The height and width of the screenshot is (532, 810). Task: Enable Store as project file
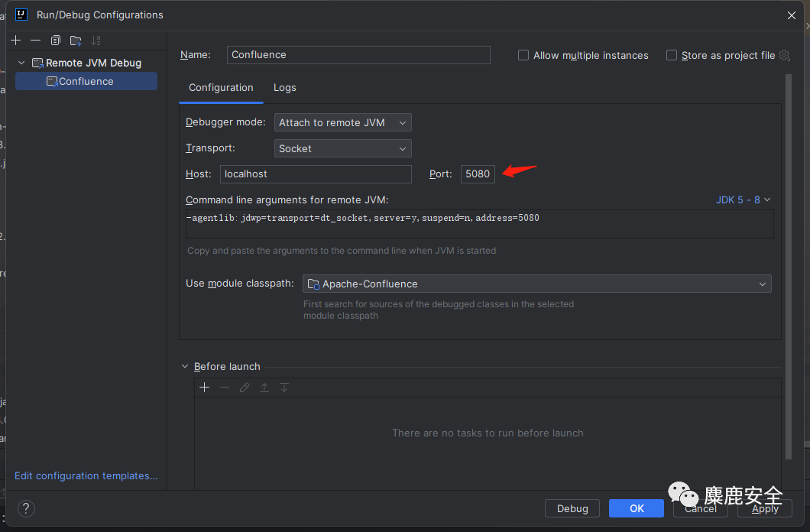[x=672, y=55]
